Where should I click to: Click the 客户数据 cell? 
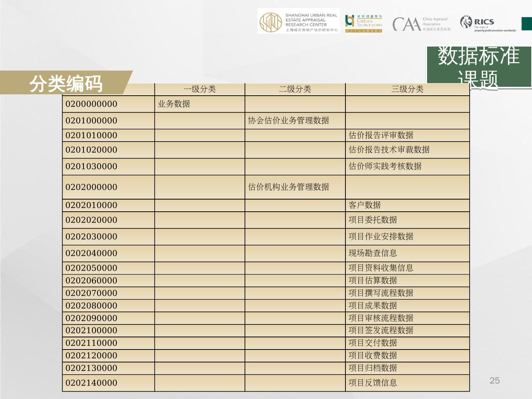point(365,205)
